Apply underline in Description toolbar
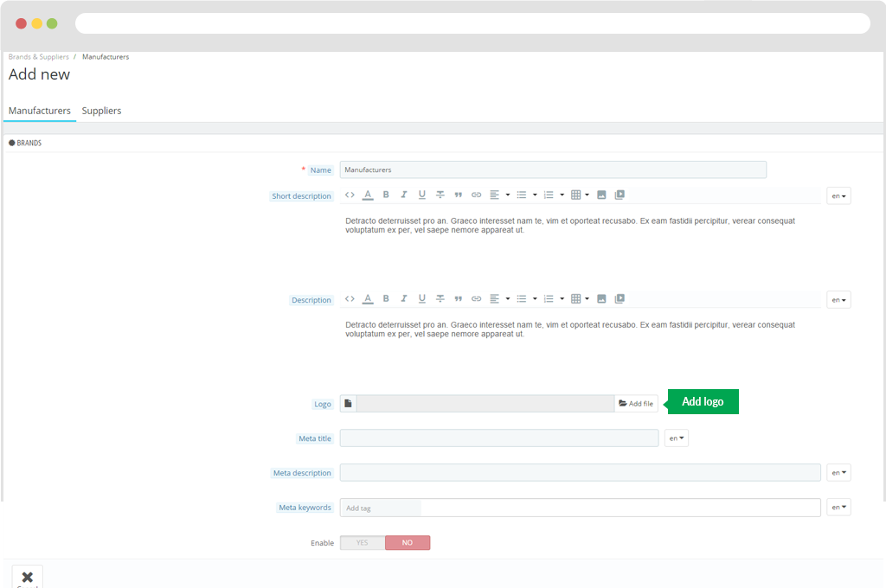This screenshot has height=588, width=886. tap(422, 299)
